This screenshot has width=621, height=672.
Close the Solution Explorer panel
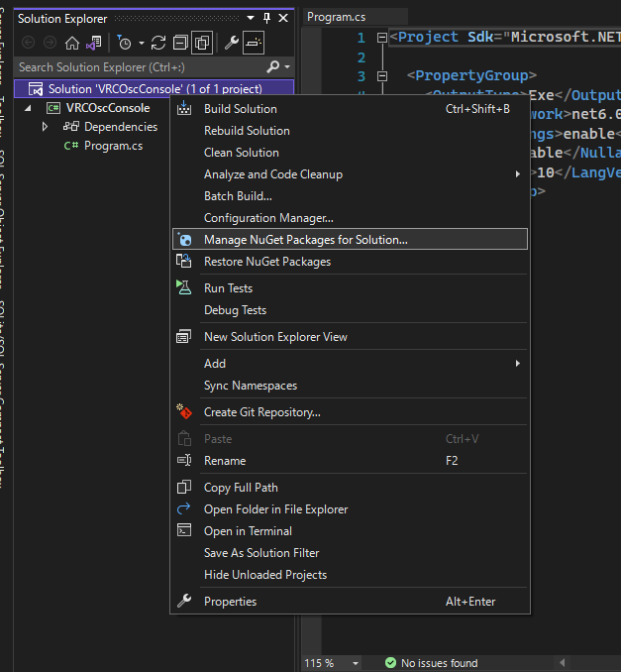point(283,18)
